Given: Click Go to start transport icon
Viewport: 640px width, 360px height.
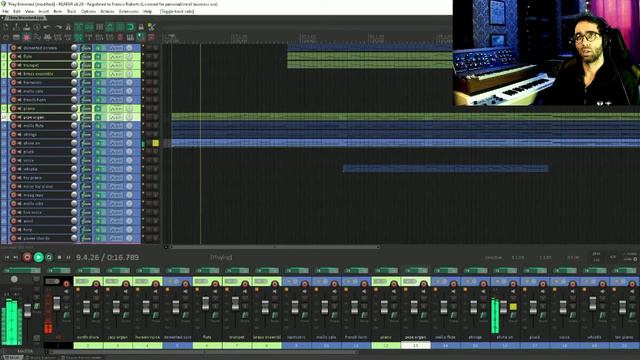Looking at the screenshot, I should (x=7, y=258).
